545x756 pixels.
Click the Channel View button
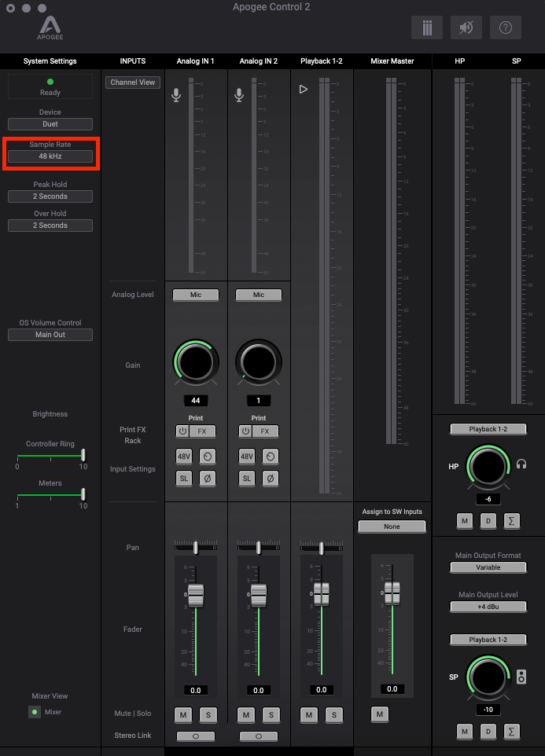(133, 83)
